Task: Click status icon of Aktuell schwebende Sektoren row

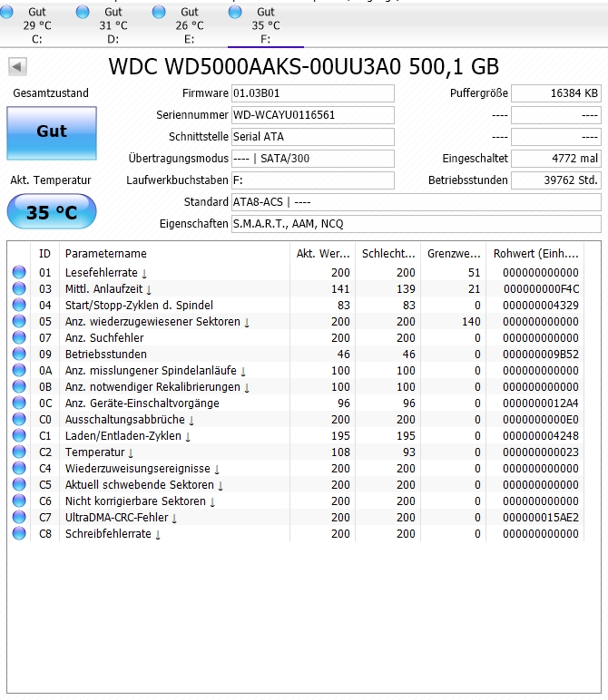Action: [19, 485]
